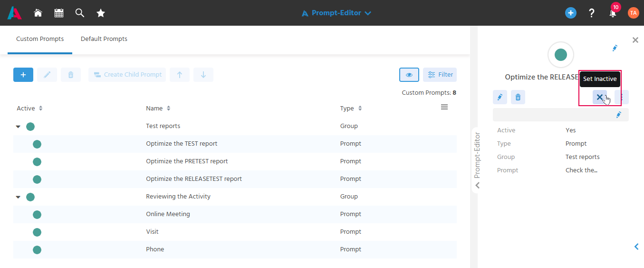The width and height of the screenshot is (644, 268).
Task: Click active status dot of Test reports
Action: [30, 127]
